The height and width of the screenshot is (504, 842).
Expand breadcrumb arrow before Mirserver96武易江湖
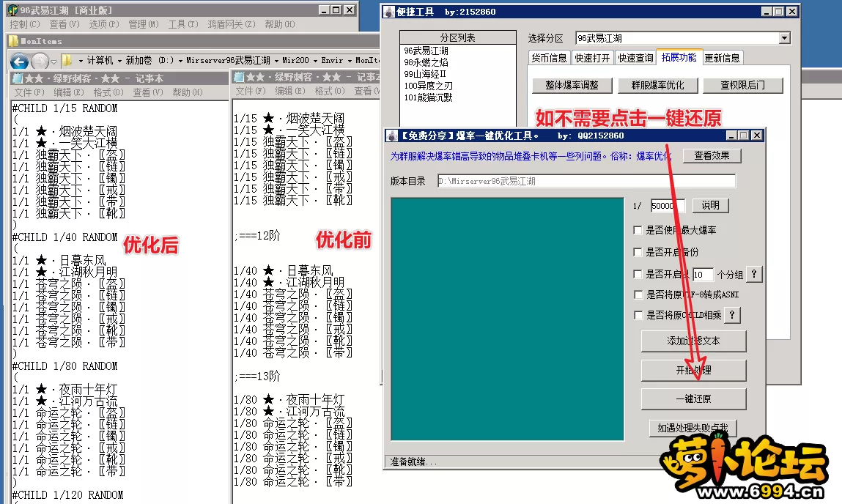(x=180, y=61)
